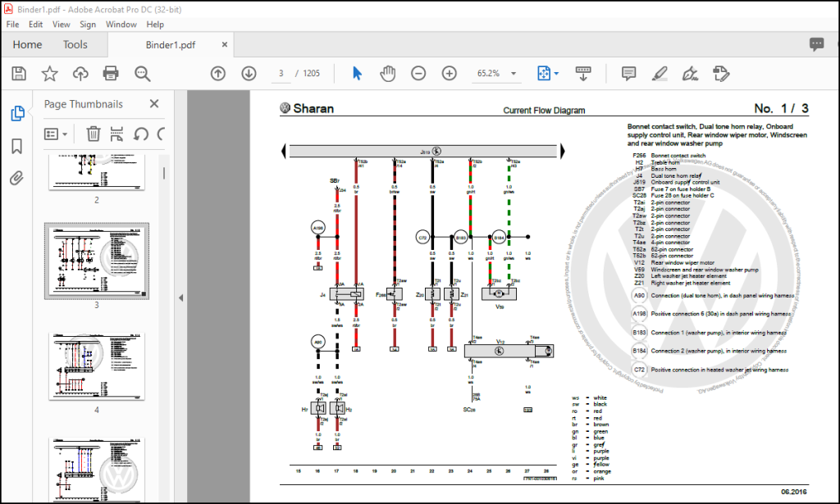The height and width of the screenshot is (504, 840).
Task: Click the scrolling mode read icon
Action: point(583,73)
